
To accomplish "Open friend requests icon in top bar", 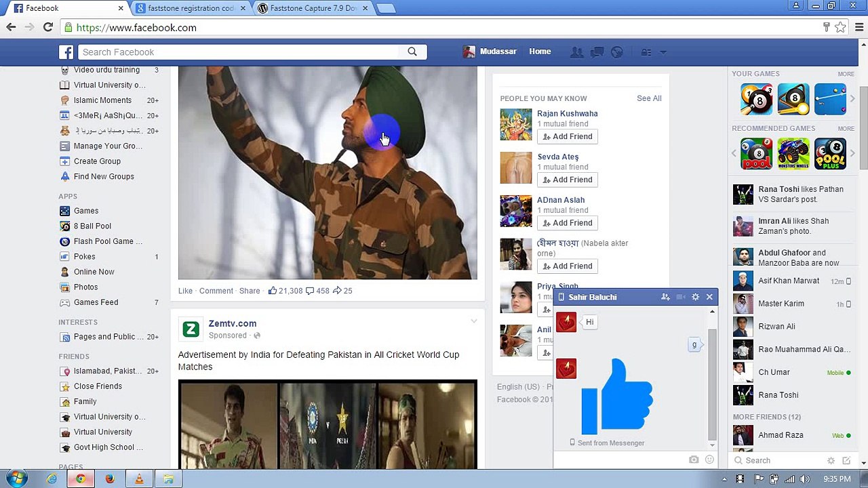I will (576, 52).
